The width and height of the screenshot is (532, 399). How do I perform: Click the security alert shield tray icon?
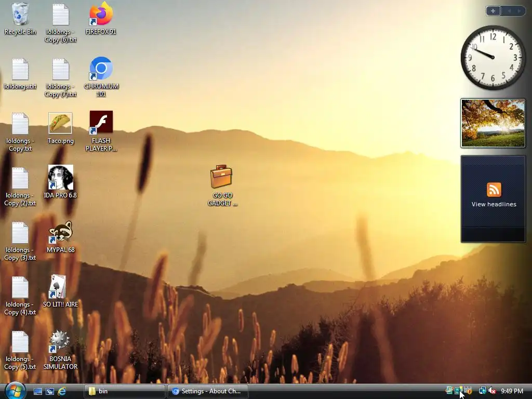469,391
